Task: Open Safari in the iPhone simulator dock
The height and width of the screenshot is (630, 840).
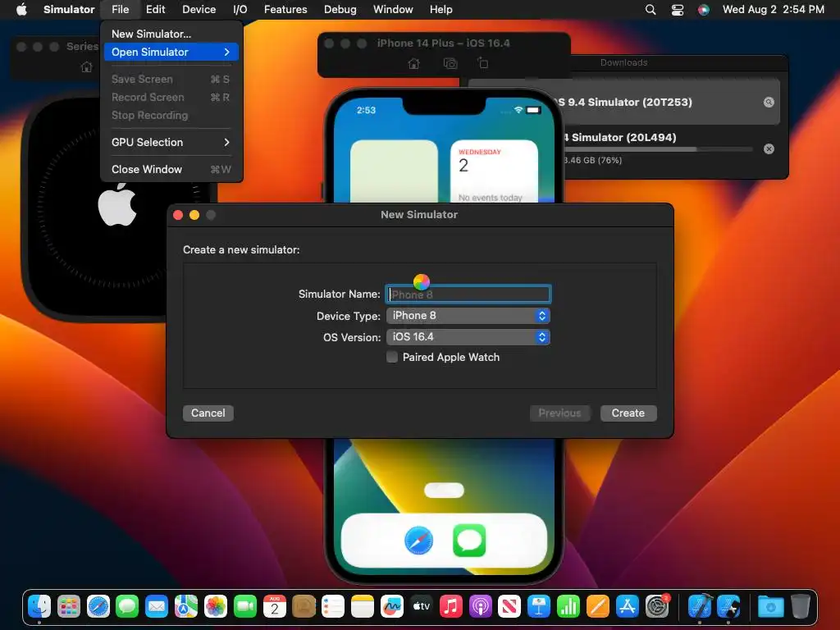Action: [x=418, y=541]
